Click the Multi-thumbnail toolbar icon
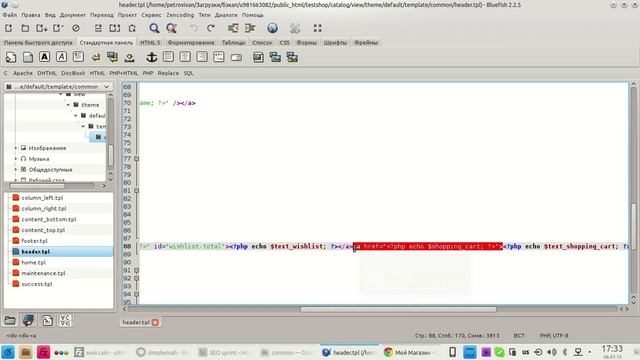 292,57
